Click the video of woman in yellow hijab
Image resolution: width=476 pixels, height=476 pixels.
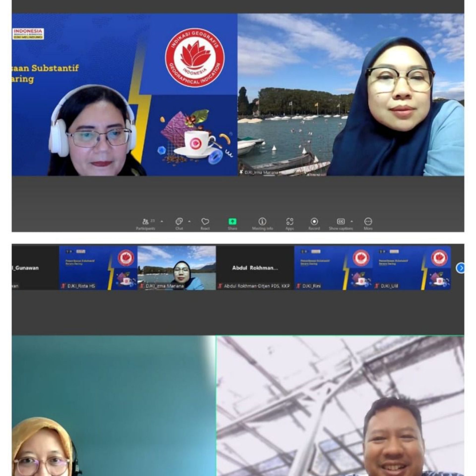pyautogui.click(x=114, y=406)
